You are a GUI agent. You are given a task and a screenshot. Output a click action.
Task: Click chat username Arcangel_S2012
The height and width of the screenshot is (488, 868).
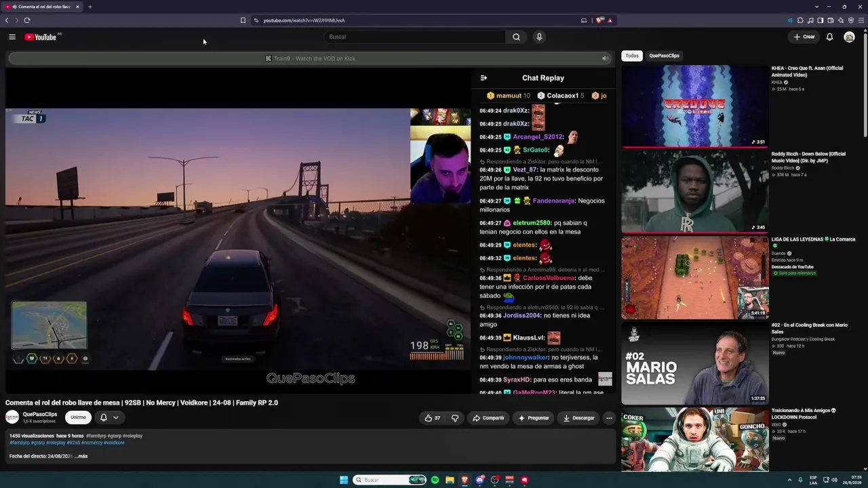point(538,137)
